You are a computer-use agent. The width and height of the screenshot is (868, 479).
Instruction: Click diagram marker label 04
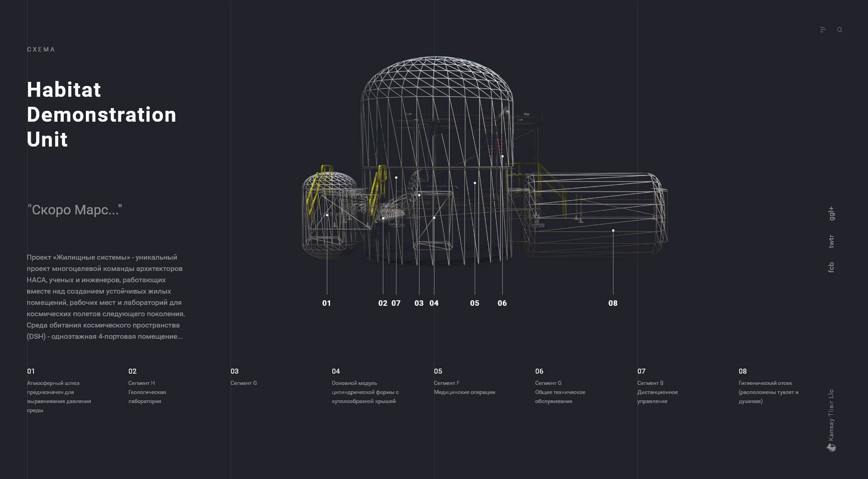point(434,303)
